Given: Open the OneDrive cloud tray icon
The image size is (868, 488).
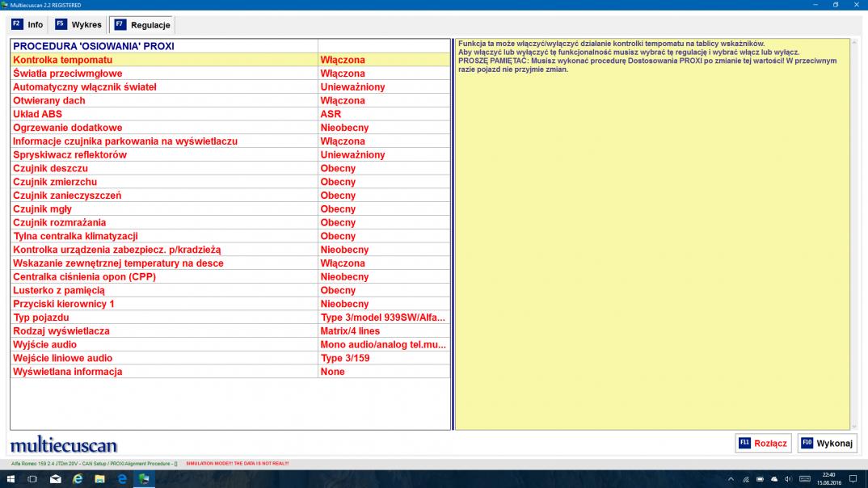Looking at the screenshot, I should pyautogui.click(x=774, y=479).
